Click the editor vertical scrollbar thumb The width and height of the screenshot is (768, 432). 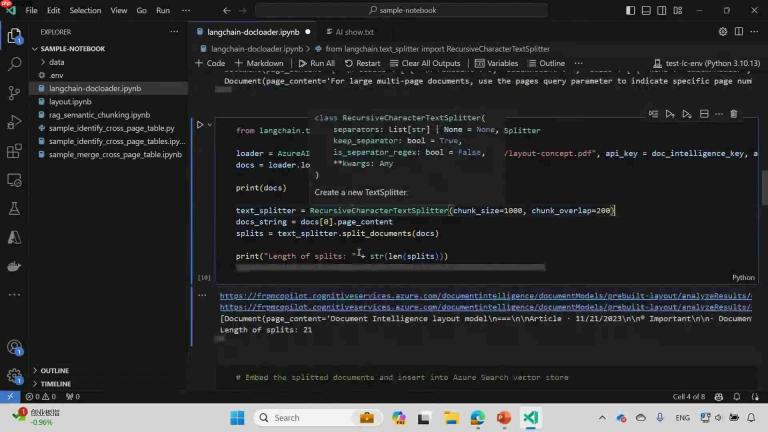click(x=765, y=188)
